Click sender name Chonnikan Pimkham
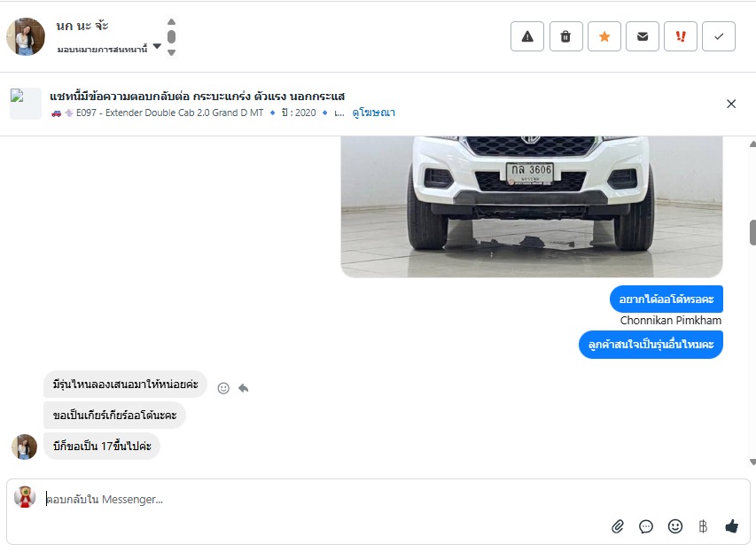Viewport: 756px width, 552px height. (x=671, y=321)
